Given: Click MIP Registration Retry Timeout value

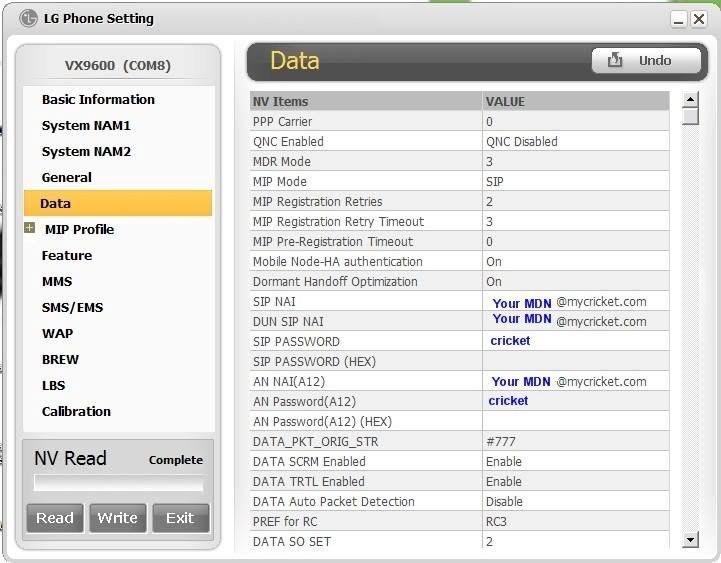Looking at the screenshot, I should pos(576,221).
